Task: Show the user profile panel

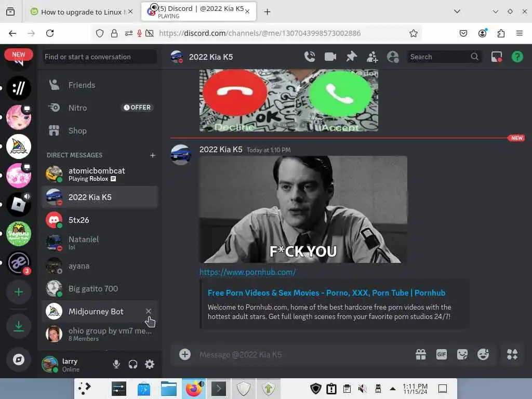Action: [x=393, y=57]
